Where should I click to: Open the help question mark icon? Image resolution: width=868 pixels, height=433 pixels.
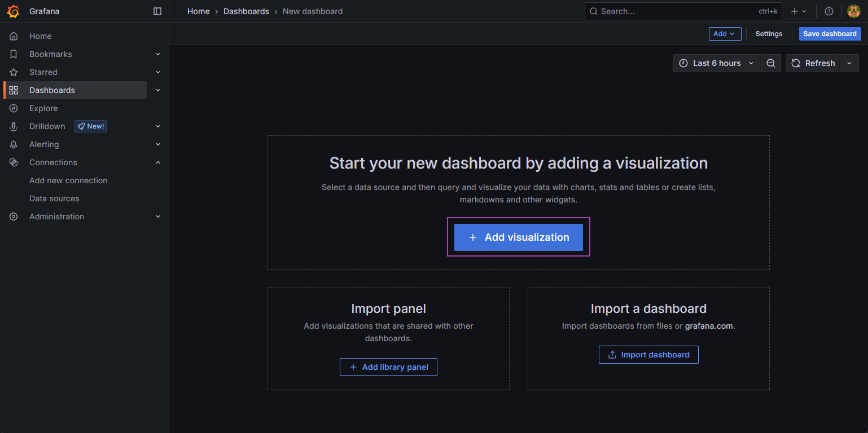(x=828, y=11)
